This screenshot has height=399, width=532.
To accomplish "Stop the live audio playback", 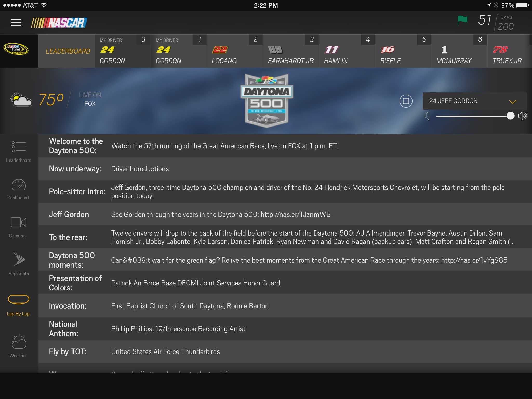I will pyautogui.click(x=405, y=101).
